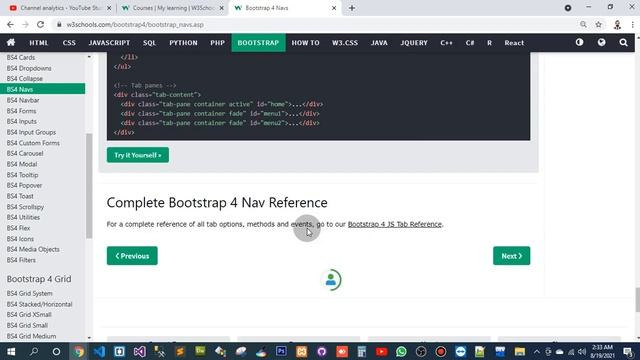The image size is (640, 360).
Task: Open W3.CSS in top navigation
Action: click(345, 42)
